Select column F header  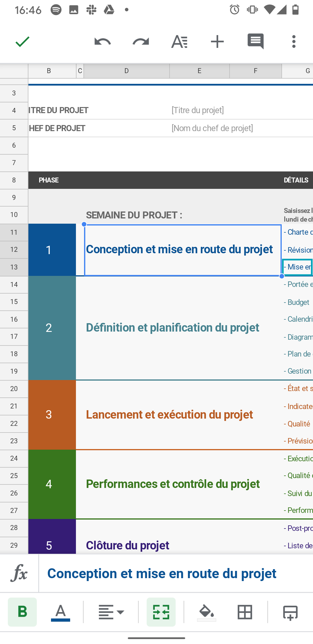coord(256,71)
